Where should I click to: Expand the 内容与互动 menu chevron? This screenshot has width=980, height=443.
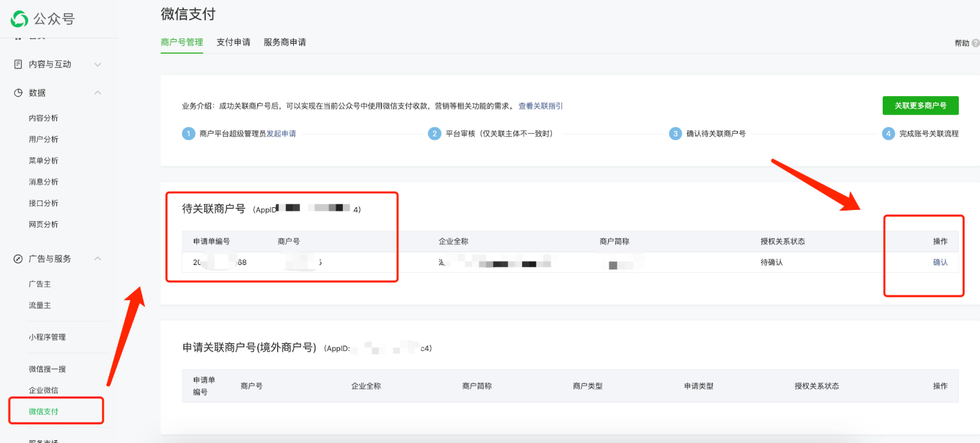click(98, 64)
